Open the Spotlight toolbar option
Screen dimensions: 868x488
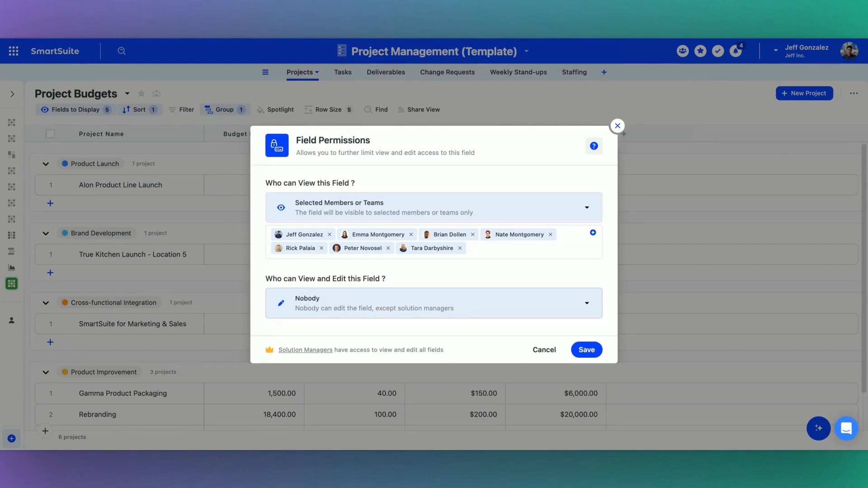coord(275,110)
